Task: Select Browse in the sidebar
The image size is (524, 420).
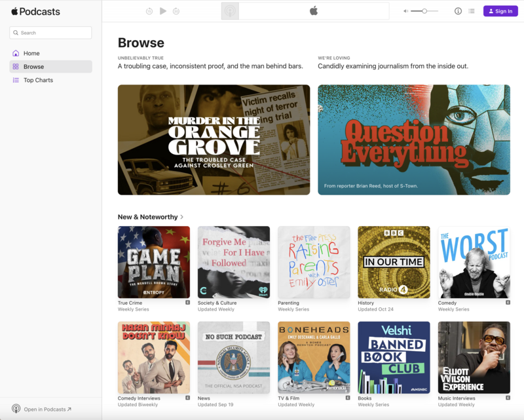Action: 51,67
